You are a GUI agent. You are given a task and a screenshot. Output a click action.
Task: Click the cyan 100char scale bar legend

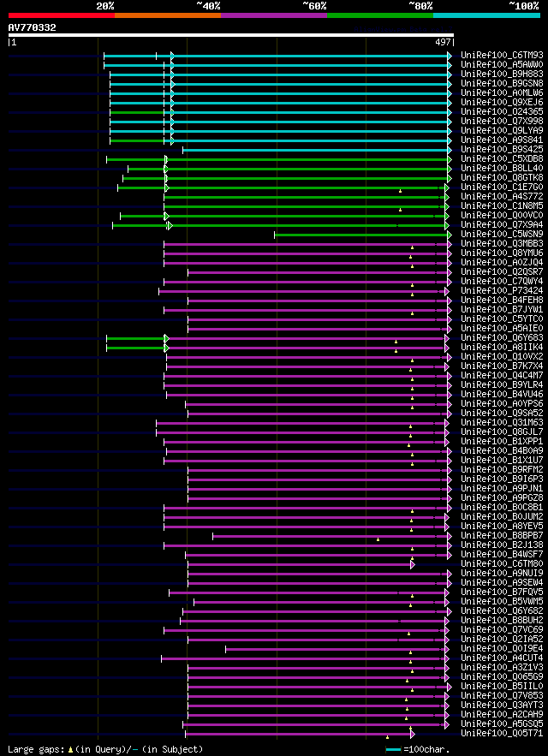(x=394, y=750)
